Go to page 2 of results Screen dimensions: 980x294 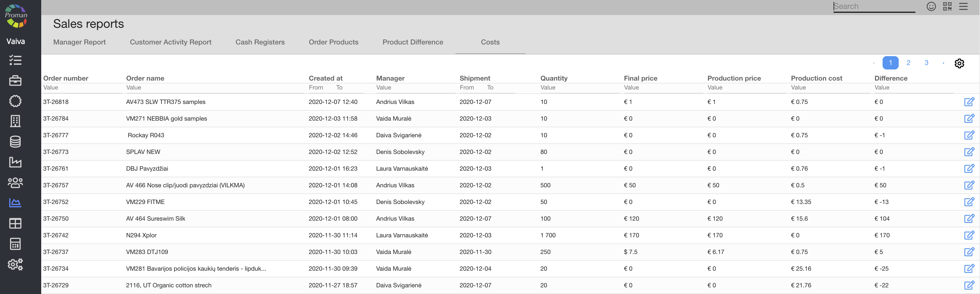[x=908, y=63]
